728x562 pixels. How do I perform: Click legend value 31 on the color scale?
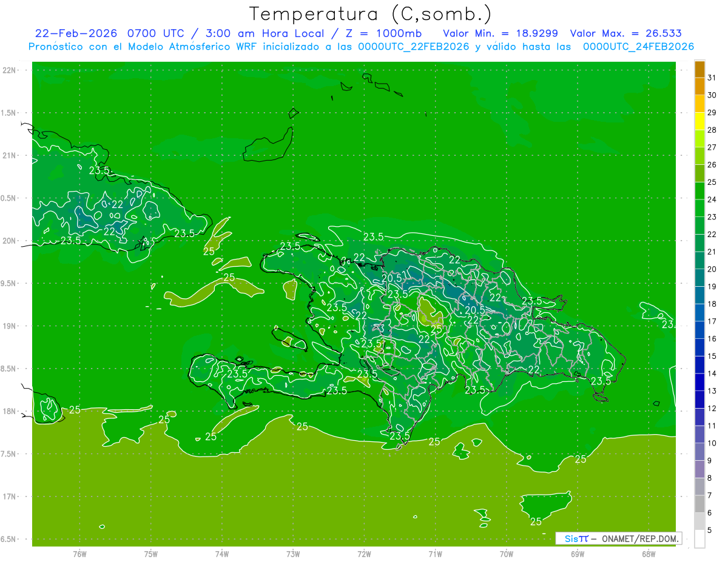[712, 78]
